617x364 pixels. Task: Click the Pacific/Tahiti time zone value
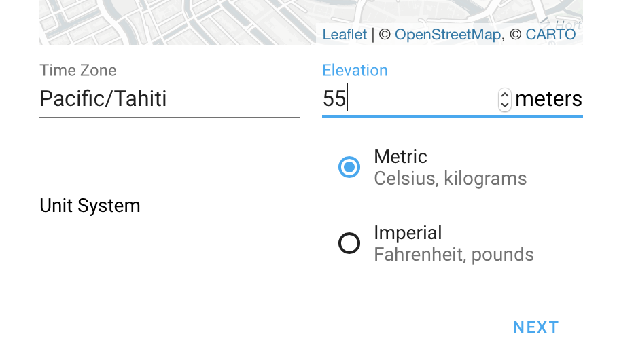[x=103, y=99]
